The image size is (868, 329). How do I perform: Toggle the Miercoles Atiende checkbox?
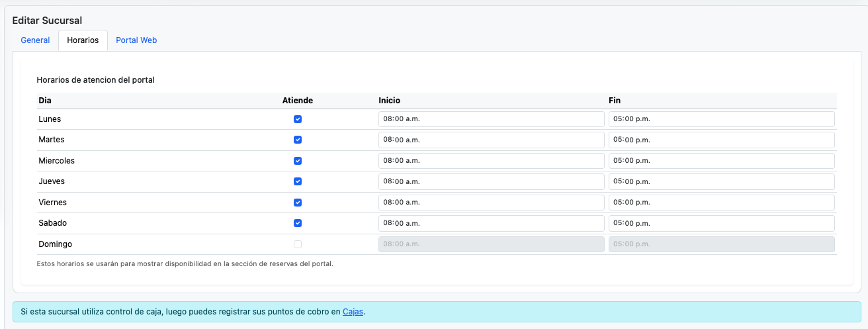click(x=298, y=161)
